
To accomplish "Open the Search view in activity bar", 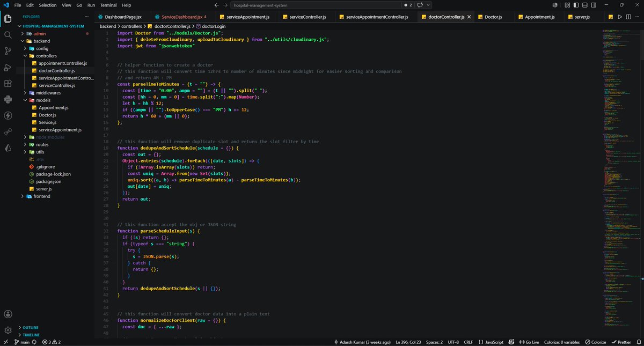I will pos(8,35).
